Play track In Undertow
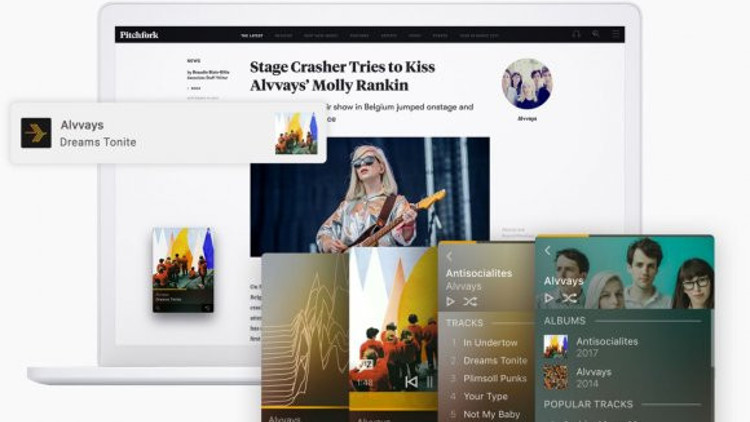 (x=489, y=343)
